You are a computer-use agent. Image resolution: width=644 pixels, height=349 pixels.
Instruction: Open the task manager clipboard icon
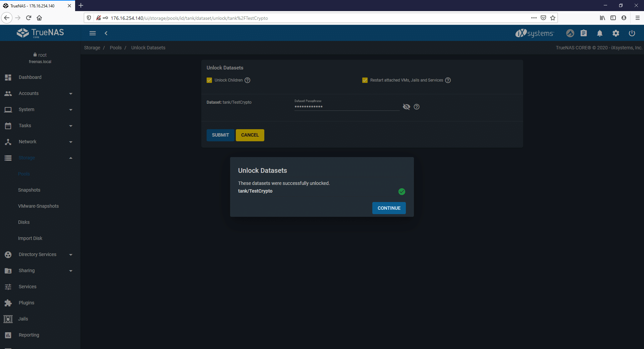click(584, 33)
